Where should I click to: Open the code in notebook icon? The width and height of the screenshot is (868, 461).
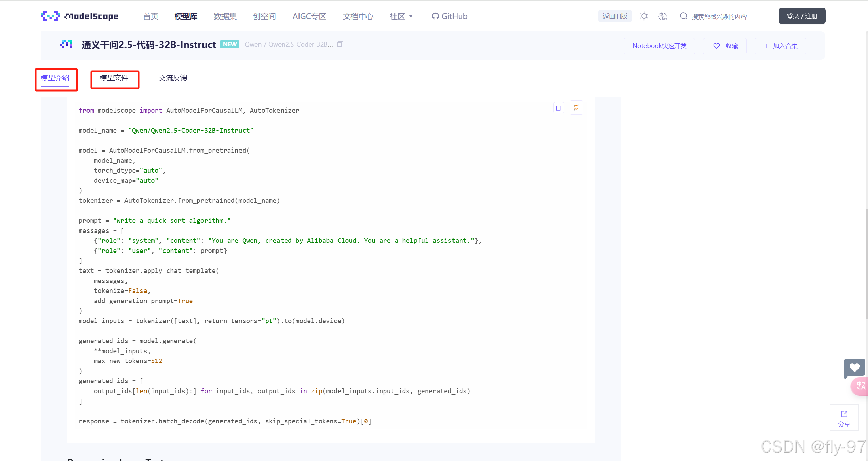click(x=576, y=108)
